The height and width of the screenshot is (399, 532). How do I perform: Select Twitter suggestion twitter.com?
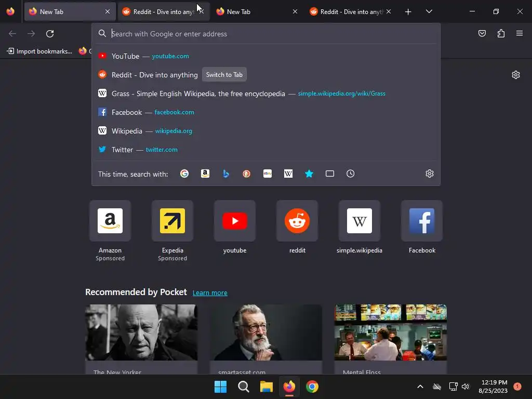(x=265, y=149)
